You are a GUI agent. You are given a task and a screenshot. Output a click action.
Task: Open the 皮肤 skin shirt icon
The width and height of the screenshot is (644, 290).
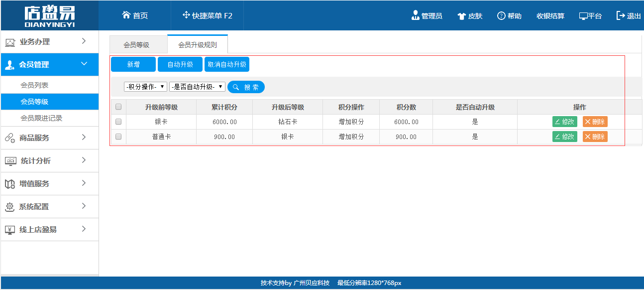coord(461,16)
